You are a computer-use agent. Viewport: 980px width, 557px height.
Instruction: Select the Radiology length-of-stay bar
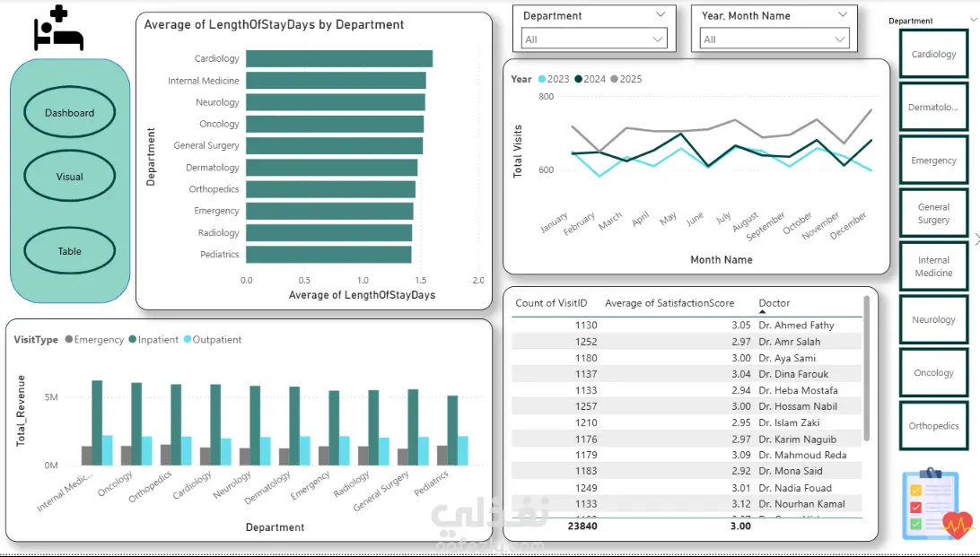point(328,233)
